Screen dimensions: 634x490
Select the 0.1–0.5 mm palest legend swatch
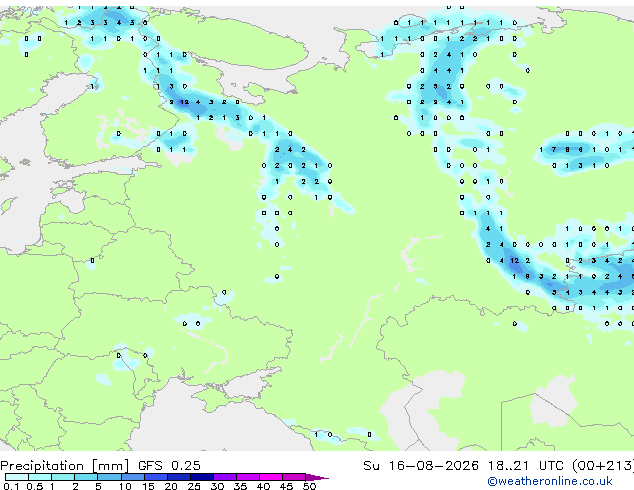tap(17, 477)
